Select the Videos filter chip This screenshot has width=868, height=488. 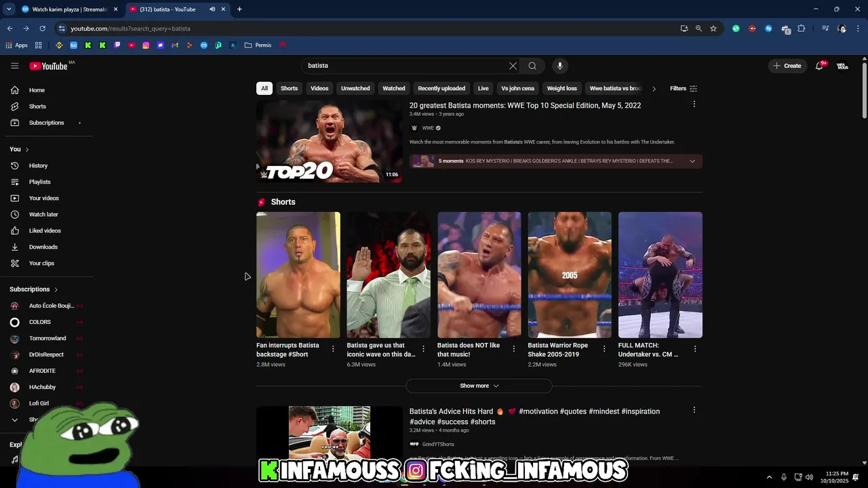click(319, 89)
